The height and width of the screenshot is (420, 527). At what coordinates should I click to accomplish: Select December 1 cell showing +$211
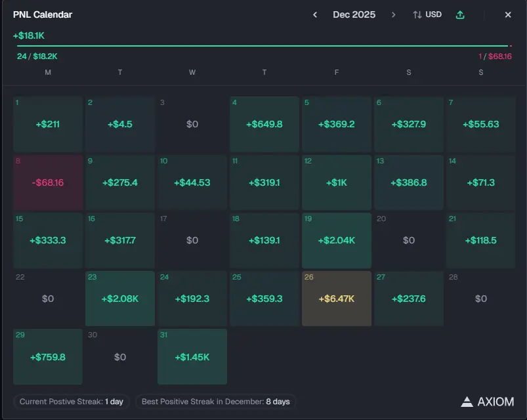(x=48, y=124)
